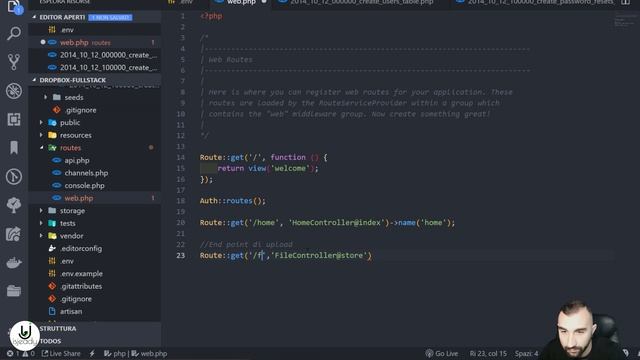Screen dimensions: 640x360
Task: Click line number 23 in the gutter
Action: pos(181,256)
